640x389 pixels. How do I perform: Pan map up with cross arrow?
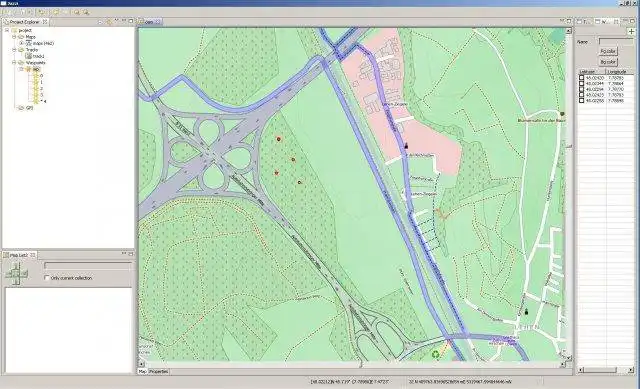[17, 266]
